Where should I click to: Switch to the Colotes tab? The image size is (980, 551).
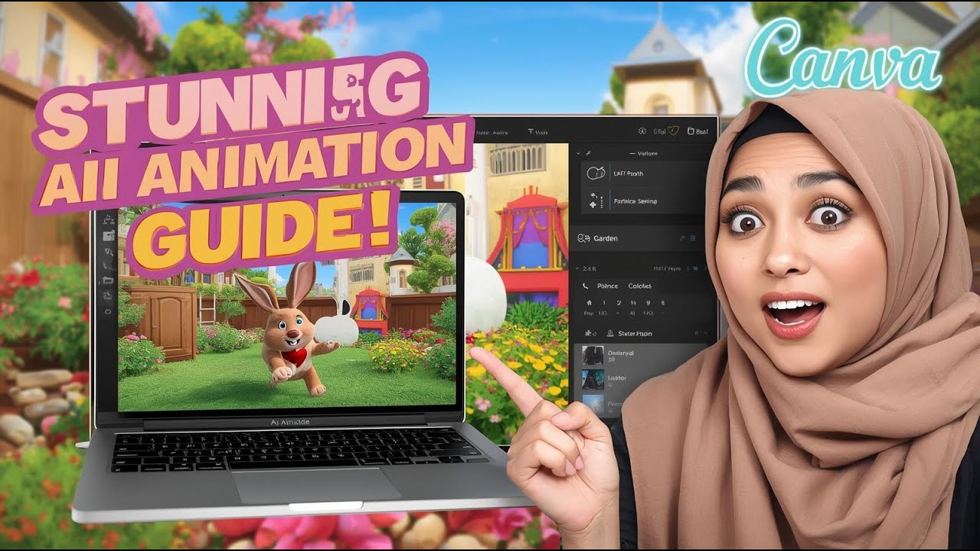(x=639, y=286)
